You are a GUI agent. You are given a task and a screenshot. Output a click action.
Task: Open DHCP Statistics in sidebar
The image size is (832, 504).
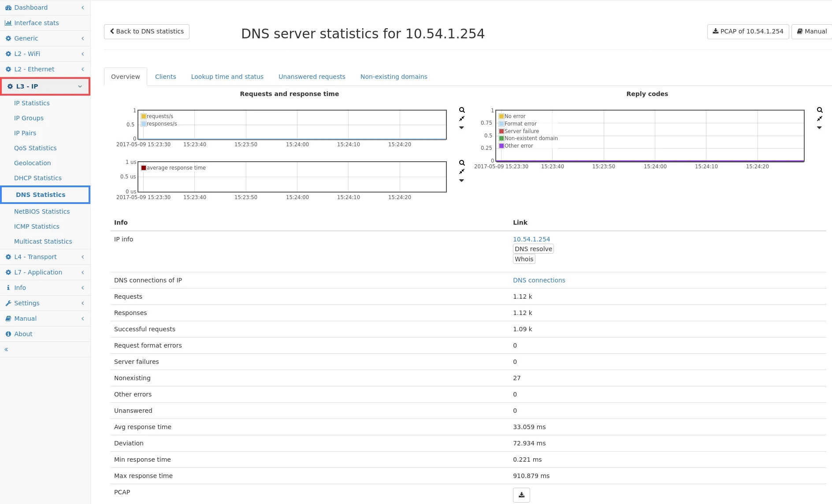pos(38,178)
